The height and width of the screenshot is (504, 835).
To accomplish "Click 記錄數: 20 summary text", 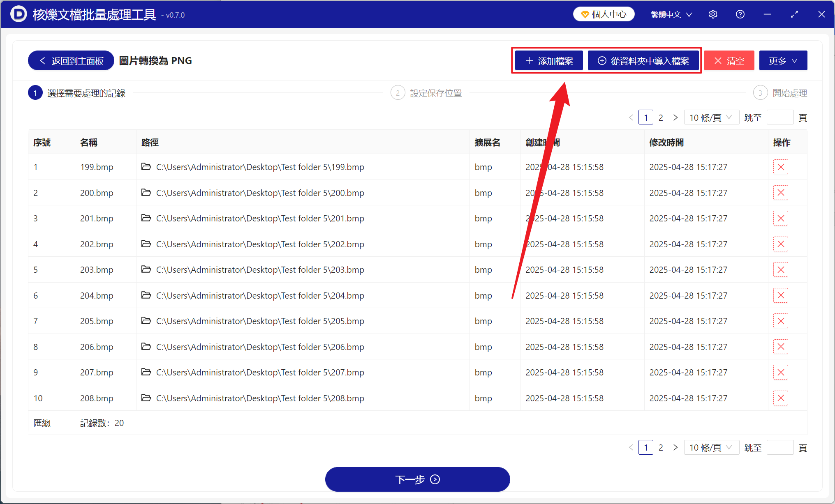I will click(x=102, y=423).
